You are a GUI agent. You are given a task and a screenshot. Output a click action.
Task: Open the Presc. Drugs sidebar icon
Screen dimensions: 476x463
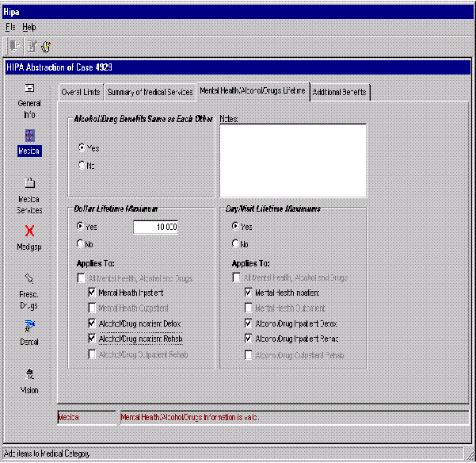tap(29, 279)
